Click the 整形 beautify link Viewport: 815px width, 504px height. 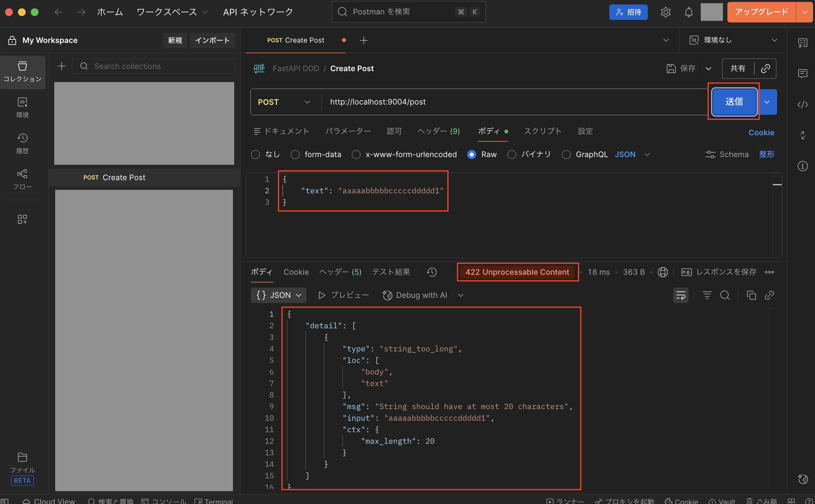(766, 154)
